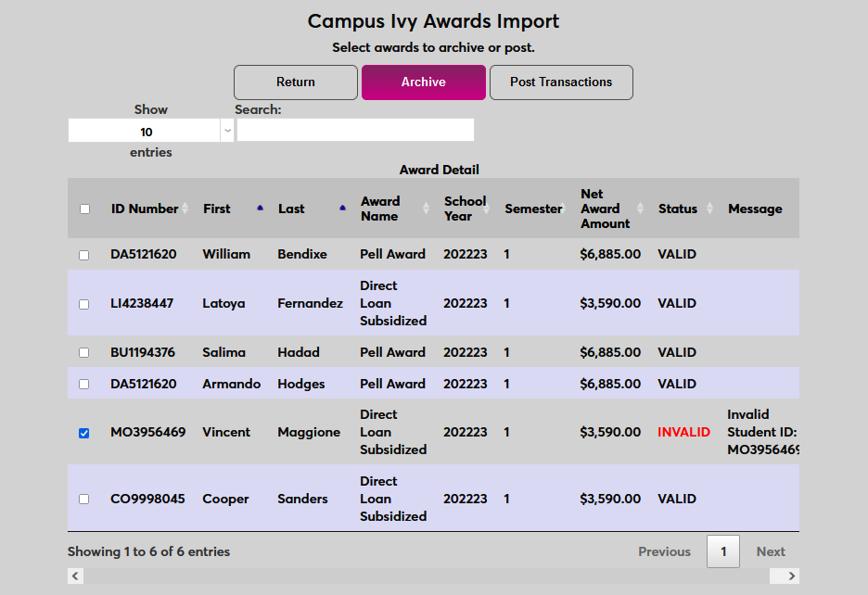Sort table by ID Number column arrows
The width and height of the screenshot is (868, 595).
[x=185, y=209]
